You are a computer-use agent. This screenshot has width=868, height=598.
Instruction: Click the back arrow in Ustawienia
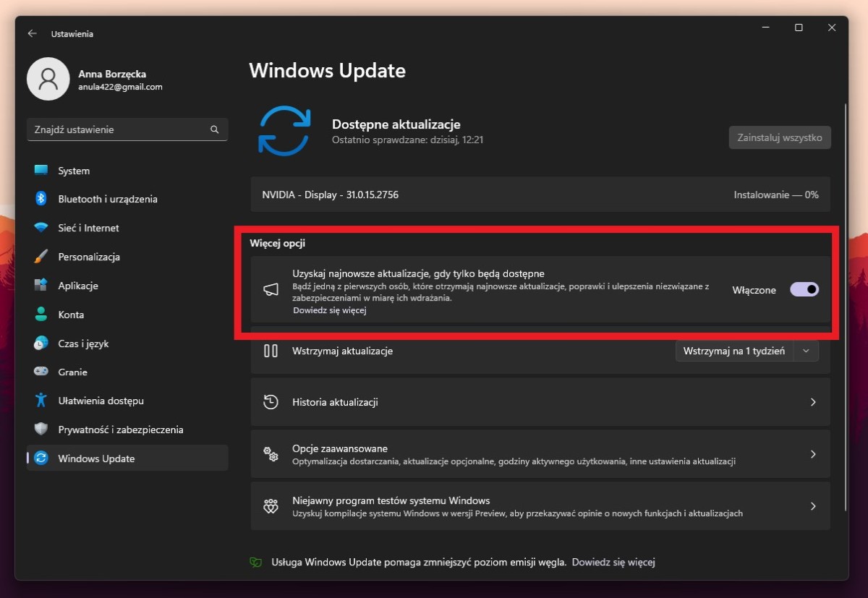pos(32,33)
